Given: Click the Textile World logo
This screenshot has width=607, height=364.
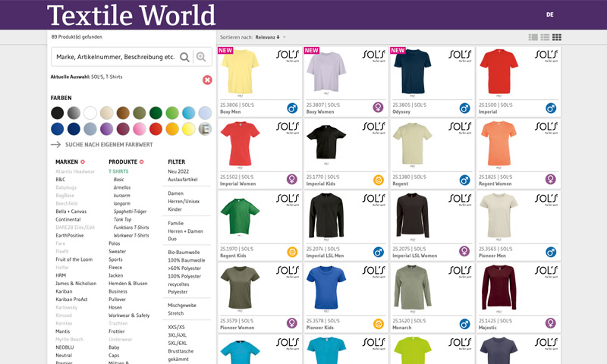Looking at the screenshot, I should click(131, 15).
